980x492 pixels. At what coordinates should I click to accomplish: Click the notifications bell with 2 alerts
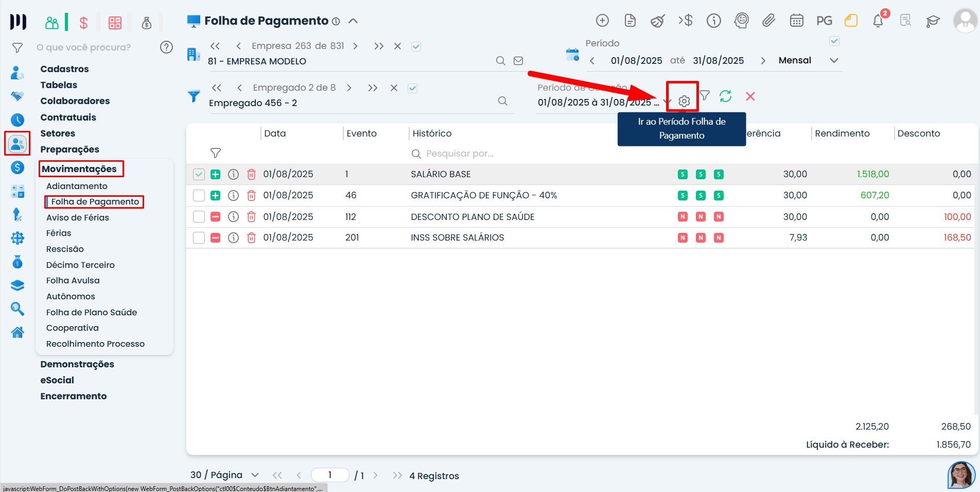click(879, 21)
